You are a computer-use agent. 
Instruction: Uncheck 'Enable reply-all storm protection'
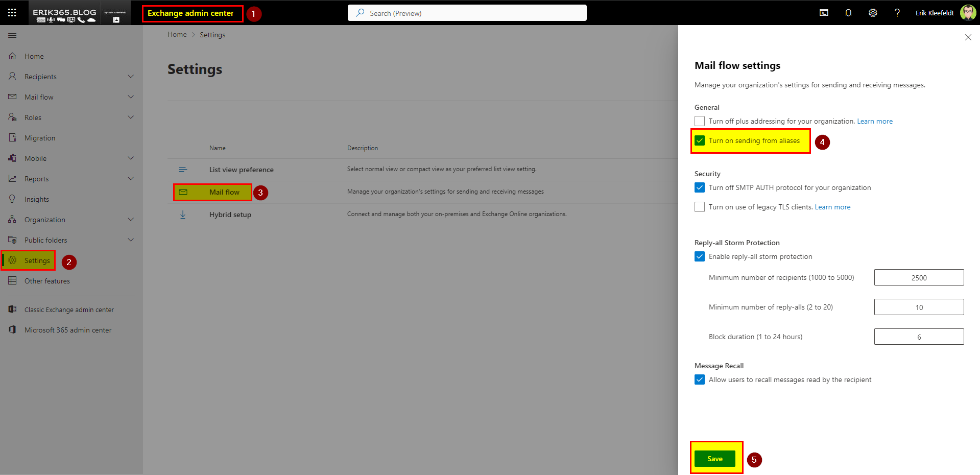(x=700, y=256)
